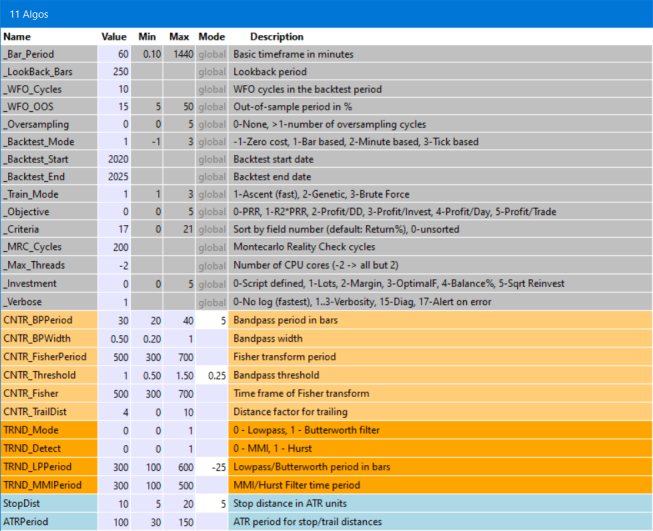This screenshot has height=531, width=653.
Task: Select the _Backtest_Start value 2020
Action: 114,160
